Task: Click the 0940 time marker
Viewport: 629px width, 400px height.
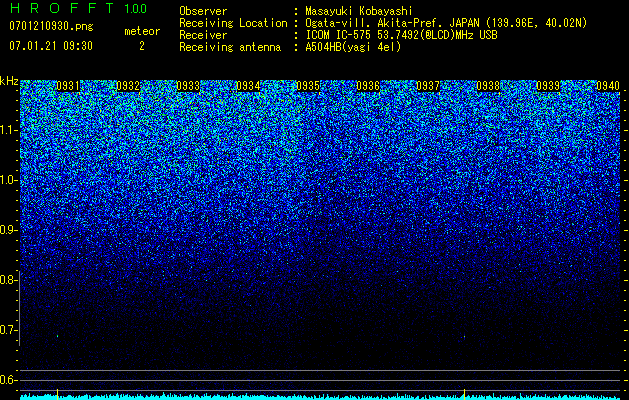Action: point(608,86)
